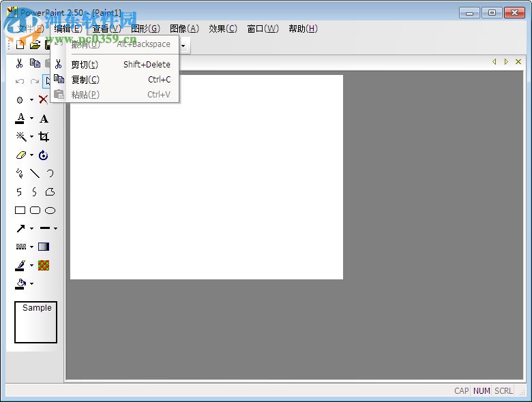Choose 剪切(t) from the Edit menu
Screen dimensions: 532x402
pyautogui.click(x=115, y=65)
